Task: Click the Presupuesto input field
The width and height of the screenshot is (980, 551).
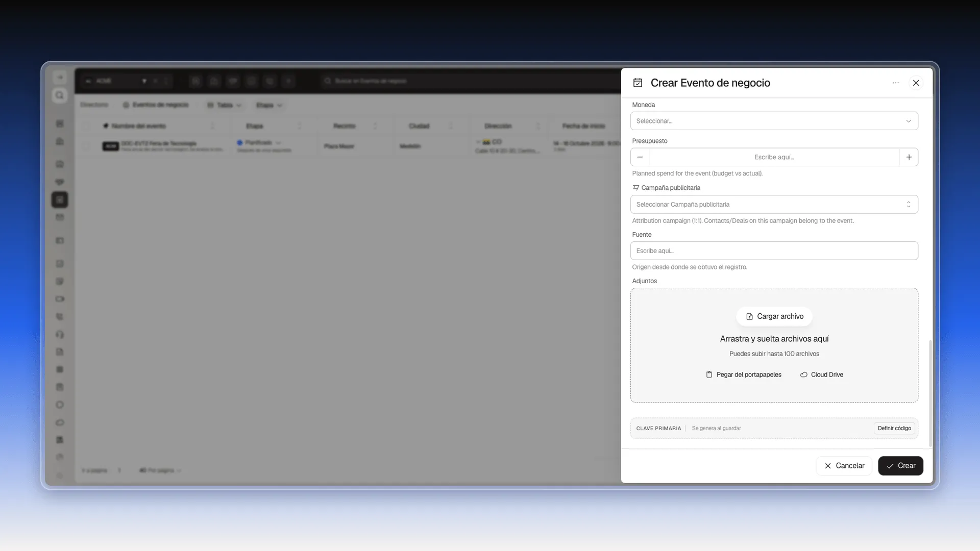Action: click(774, 157)
